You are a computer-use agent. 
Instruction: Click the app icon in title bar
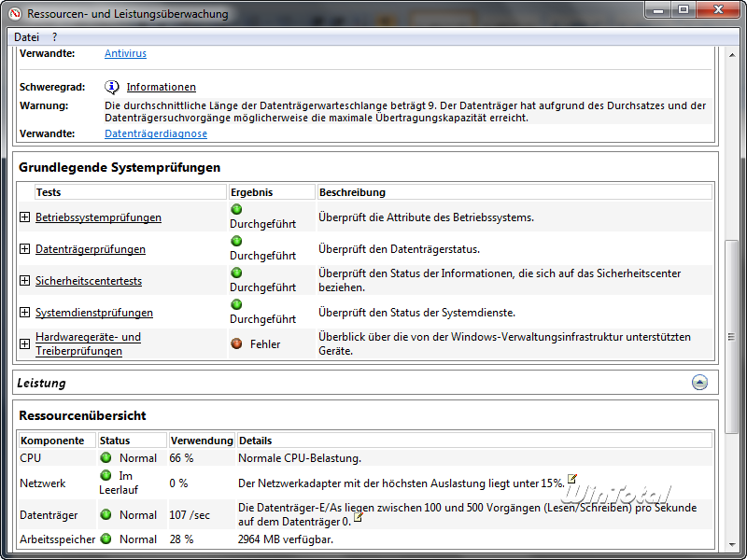tap(15, 14)
